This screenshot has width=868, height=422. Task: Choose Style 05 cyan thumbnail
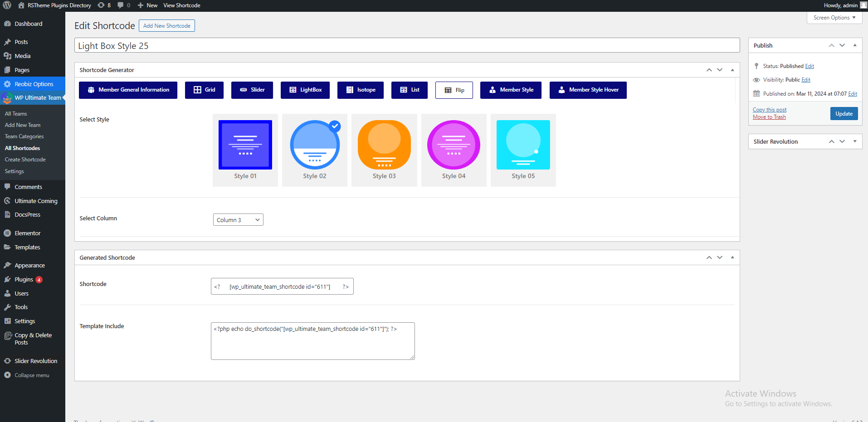point(523,145)
